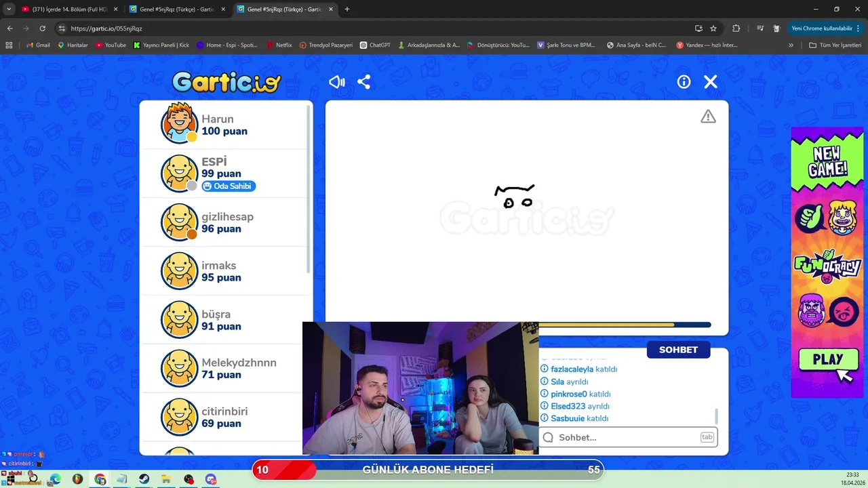Click citirinbiri's player avatar
The width and height of the screenshot is (868, 488).
[179, 418]
